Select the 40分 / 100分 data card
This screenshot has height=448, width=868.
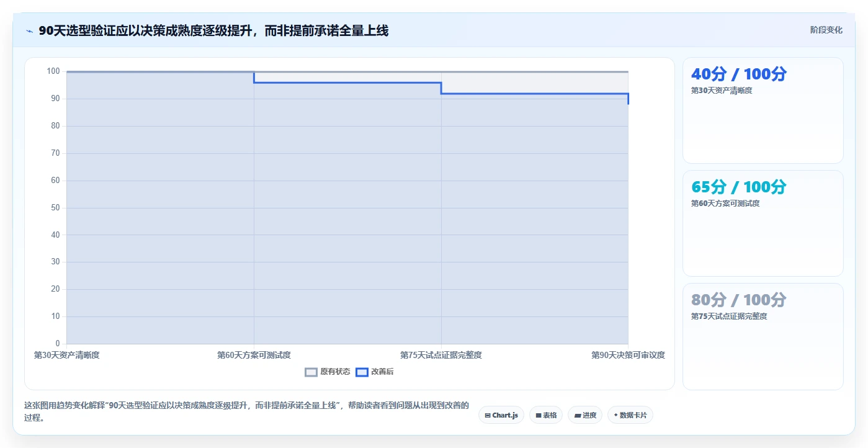pos(763,110)
